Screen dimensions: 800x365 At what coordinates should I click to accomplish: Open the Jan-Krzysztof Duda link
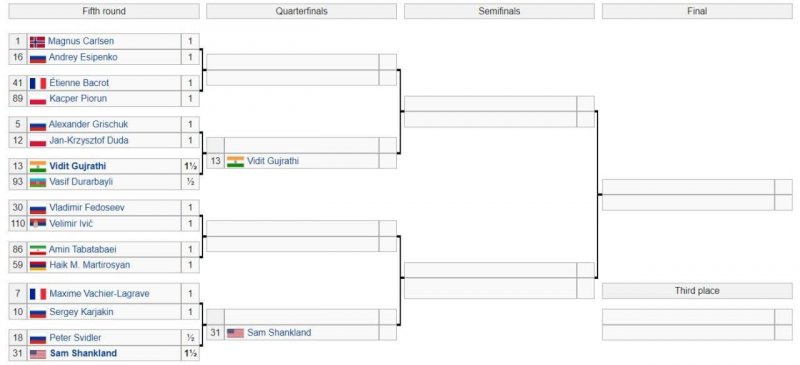tap(89, 140)
